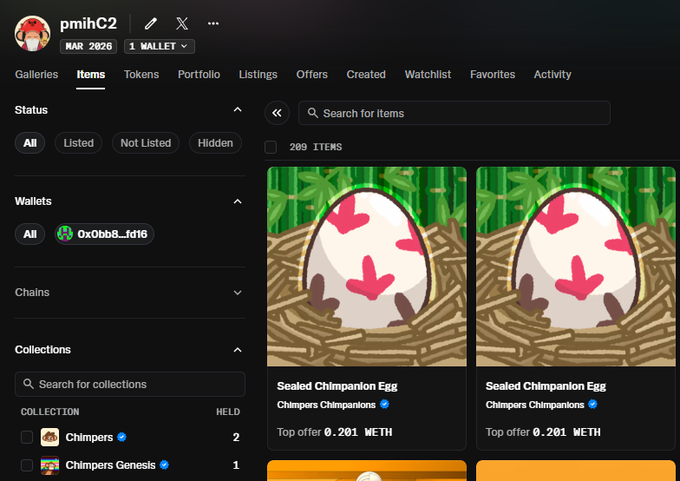Click Top offer 0.201 WETH on second card
680x481 pixels.
[x=543, y=432]
